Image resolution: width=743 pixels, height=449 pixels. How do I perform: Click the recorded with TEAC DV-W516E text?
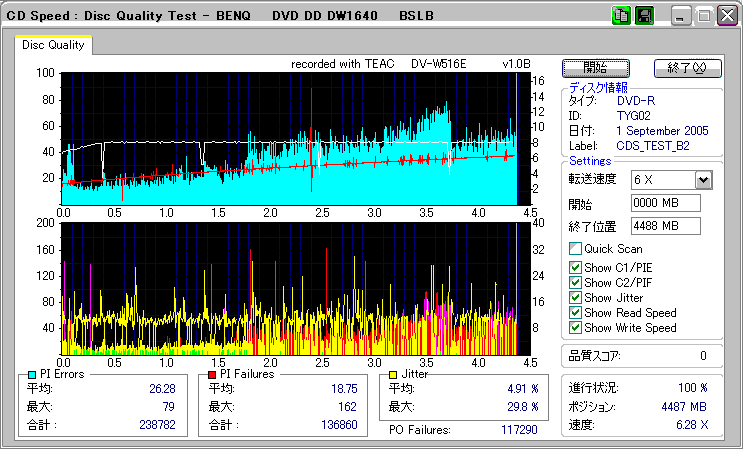pos(378,64)
